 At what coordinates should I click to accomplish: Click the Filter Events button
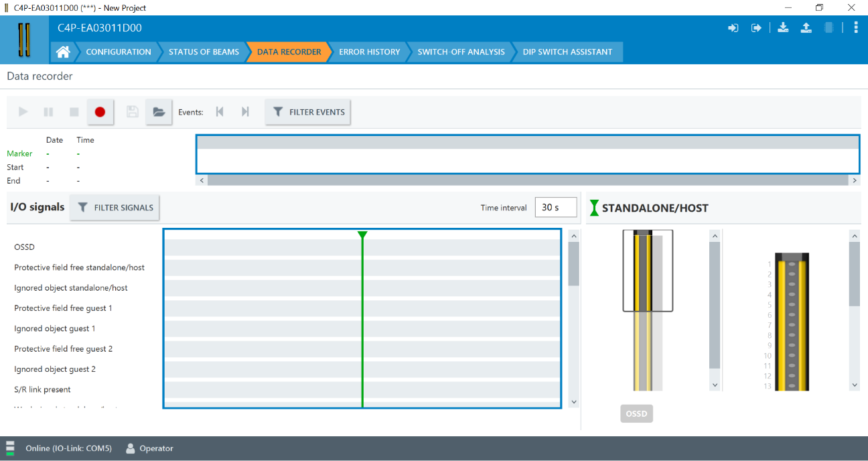pos(308,112)
